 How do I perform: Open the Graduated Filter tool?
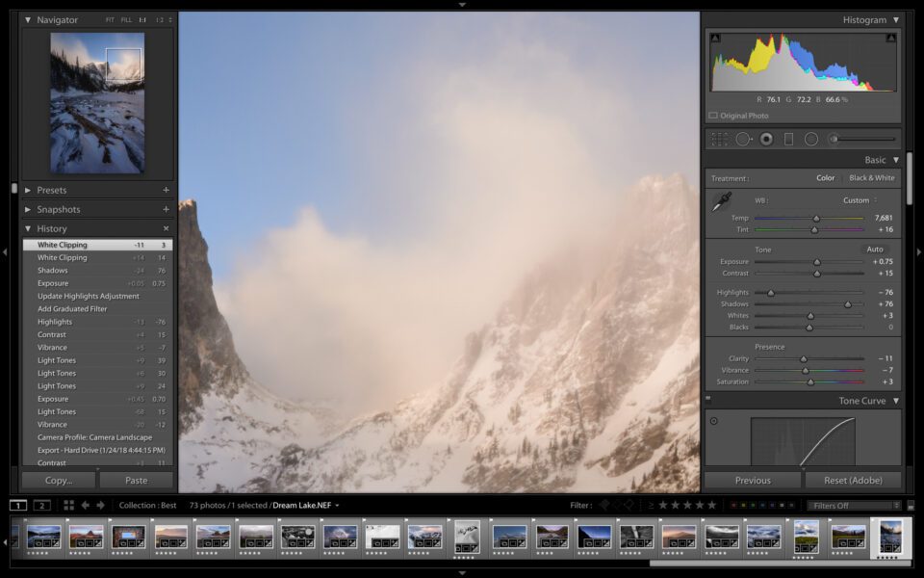[788, 139]
